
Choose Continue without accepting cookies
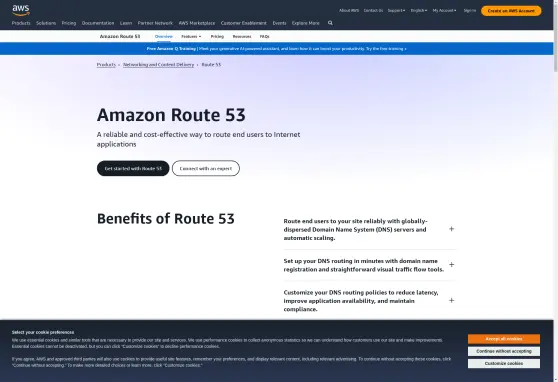(x=504, y=351)
